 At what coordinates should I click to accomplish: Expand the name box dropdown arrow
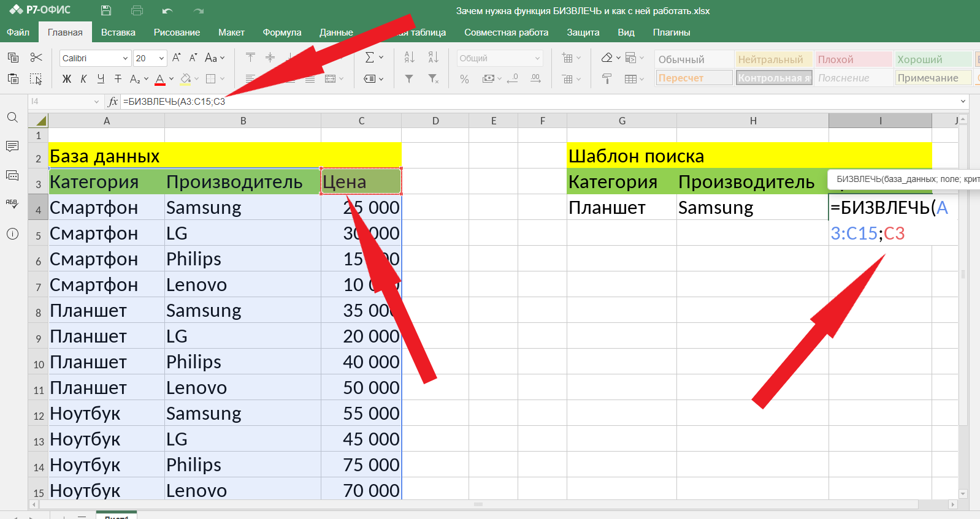96,102
